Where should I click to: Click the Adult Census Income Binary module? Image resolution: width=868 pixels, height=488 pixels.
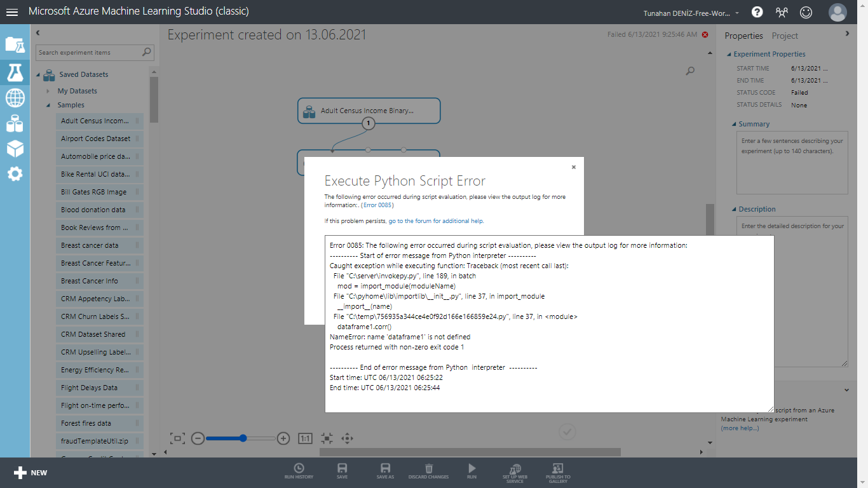[369, 111]
